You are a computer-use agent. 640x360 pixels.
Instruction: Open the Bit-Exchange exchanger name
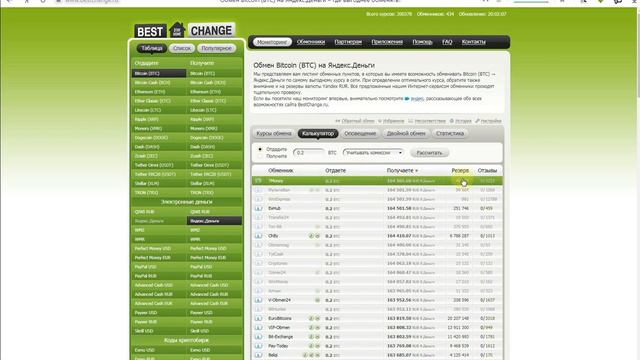point(281,337)
